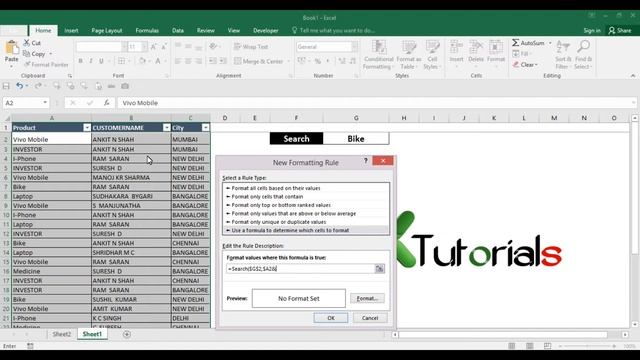Click the formula bar showing Vivo Mobile
The height and width of the screenshot is (360, 640).
376,103
